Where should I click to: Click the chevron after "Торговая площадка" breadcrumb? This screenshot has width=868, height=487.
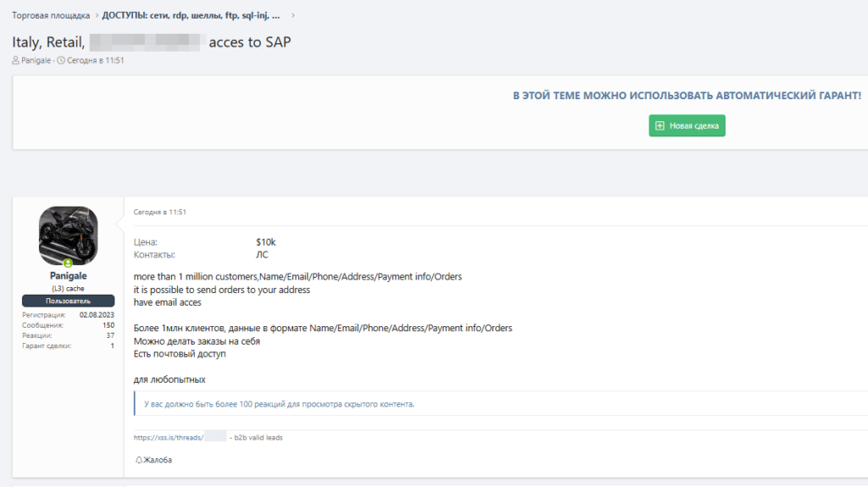96,15
